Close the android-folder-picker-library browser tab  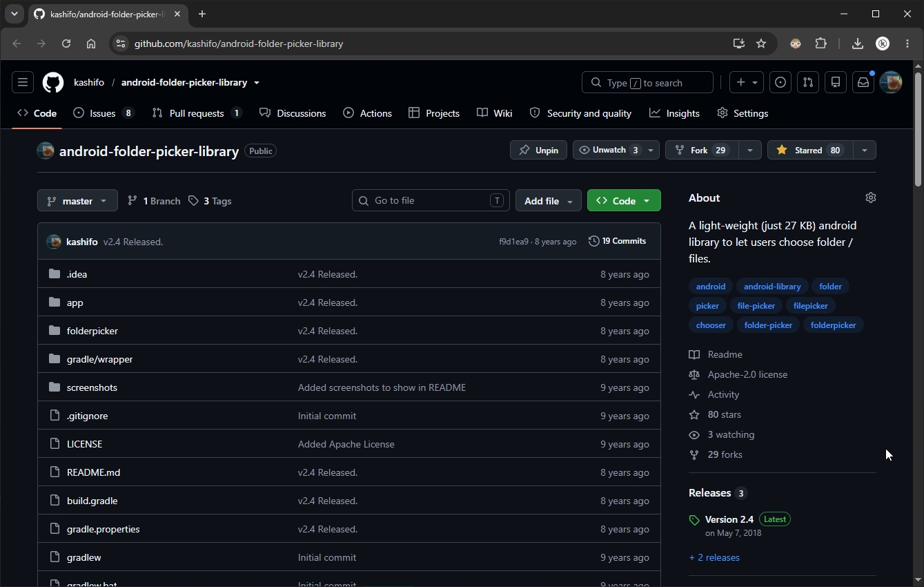(x=177, y=14)
